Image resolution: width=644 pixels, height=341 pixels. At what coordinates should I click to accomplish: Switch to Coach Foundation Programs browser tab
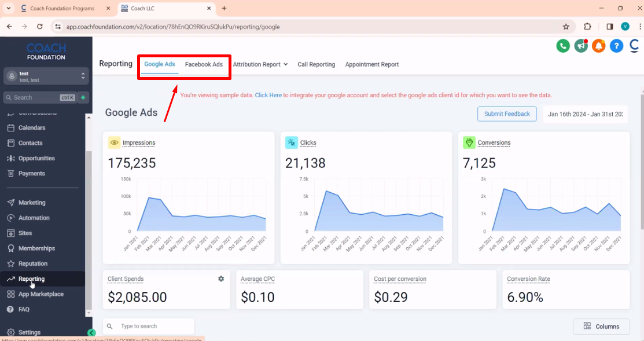point(66,8)
